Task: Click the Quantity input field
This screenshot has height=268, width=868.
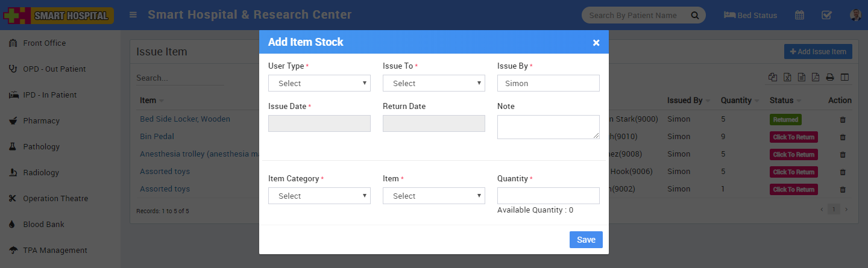Action: point(549,196)
